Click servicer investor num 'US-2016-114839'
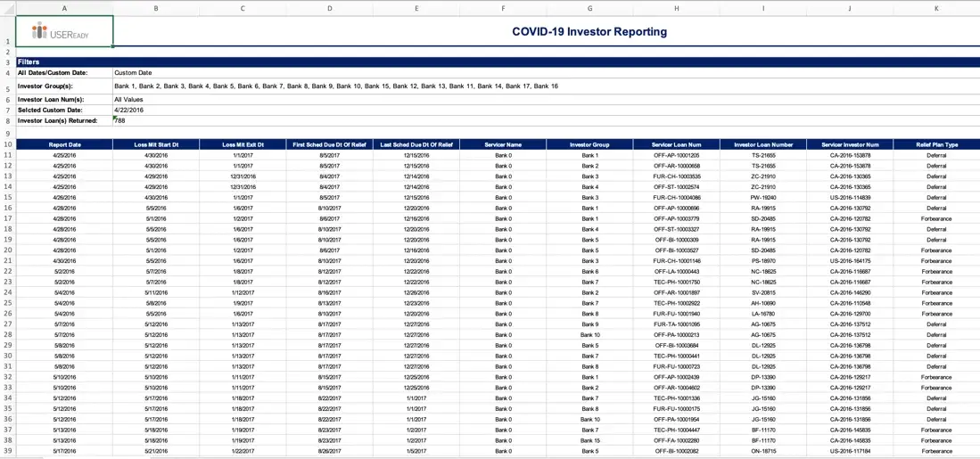Screen dimensions: 980x459 coord(850,197)
